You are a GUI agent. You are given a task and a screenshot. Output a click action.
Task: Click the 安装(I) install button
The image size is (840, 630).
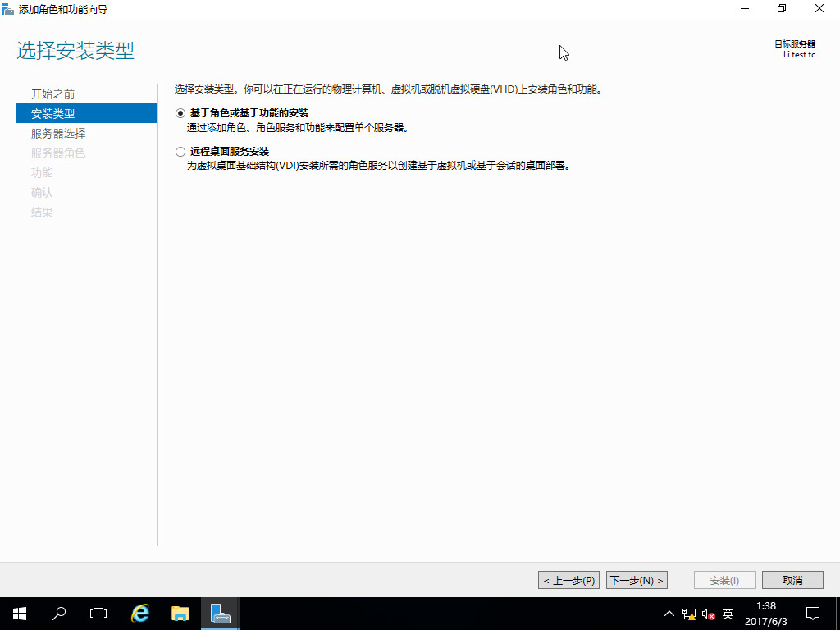click(724, 580)
